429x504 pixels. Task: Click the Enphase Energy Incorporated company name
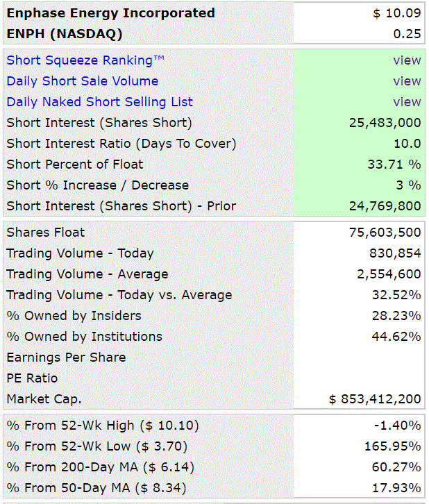pos(110,13)
